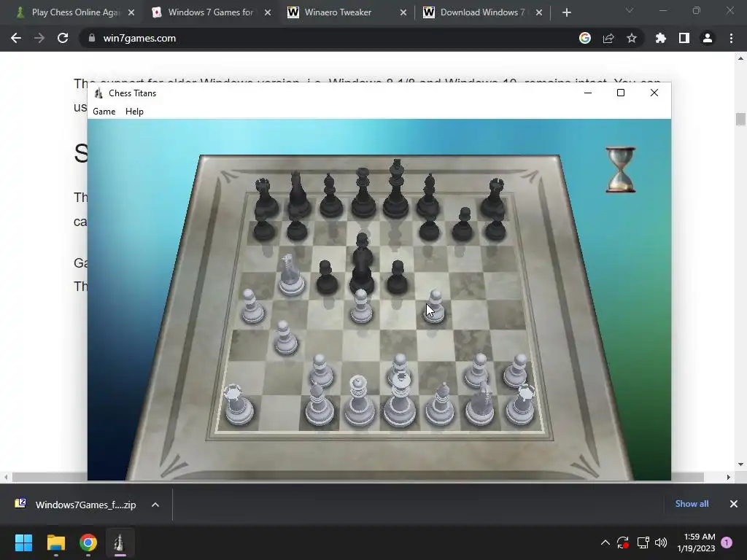
Task: Toggle the browser side panel icon
Action: (684, 38)
